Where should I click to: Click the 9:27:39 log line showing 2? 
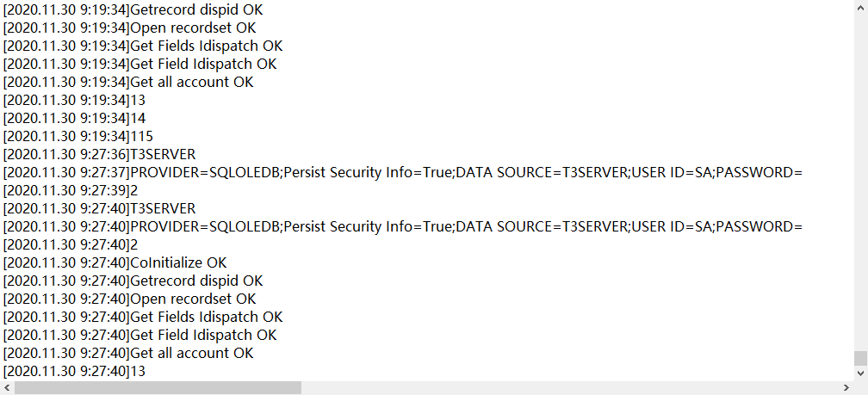coord(71,190)
